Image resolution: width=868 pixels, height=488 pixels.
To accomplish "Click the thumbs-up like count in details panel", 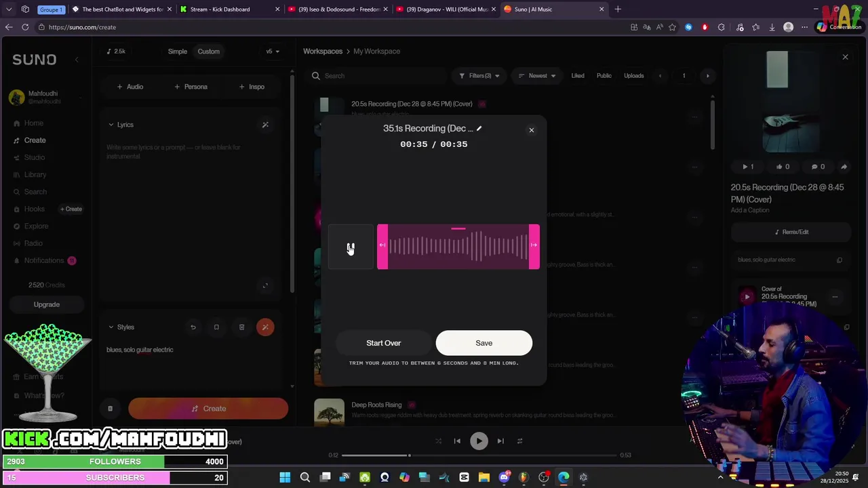I will pyautogui.click(x=783, y=167).
